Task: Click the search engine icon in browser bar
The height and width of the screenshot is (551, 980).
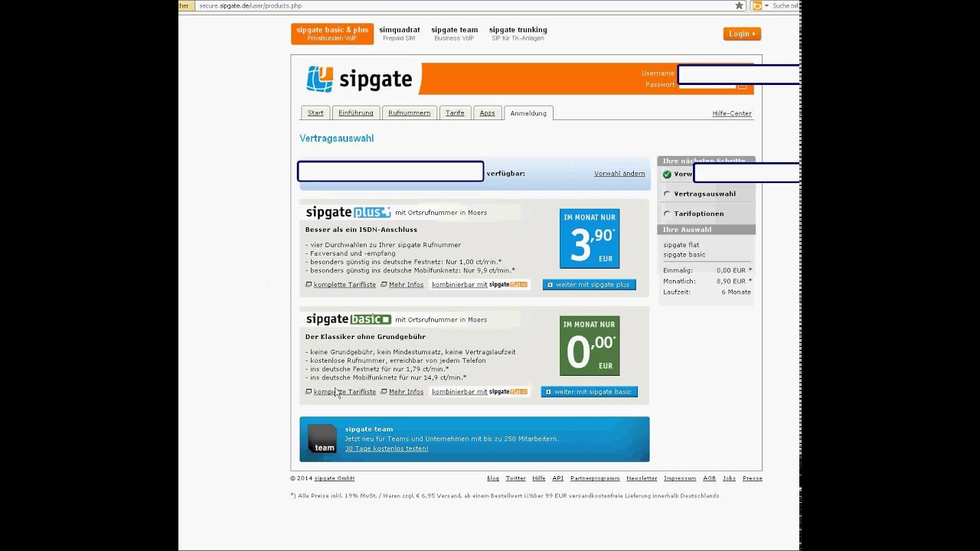Action: 757,5
